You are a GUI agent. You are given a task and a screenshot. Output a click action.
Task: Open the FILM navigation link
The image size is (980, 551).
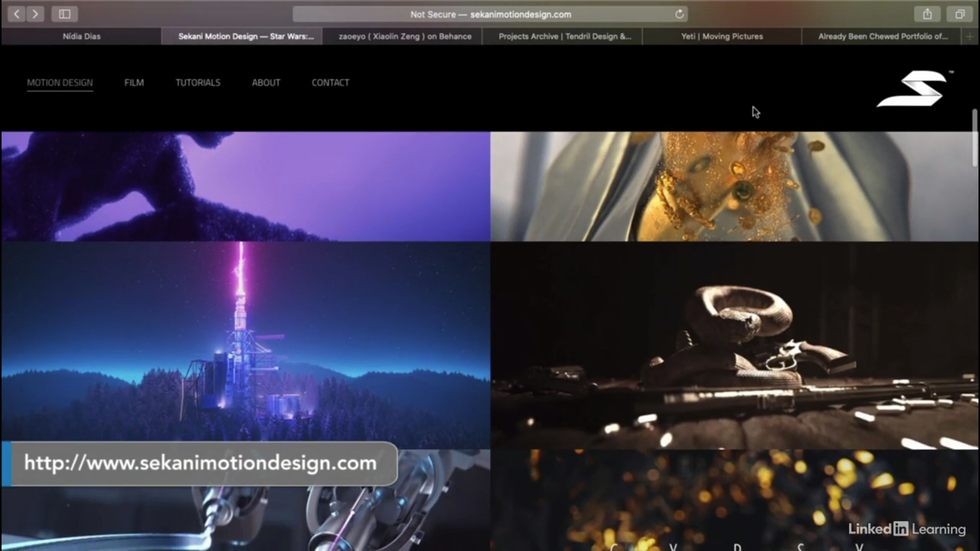(134, 82)
